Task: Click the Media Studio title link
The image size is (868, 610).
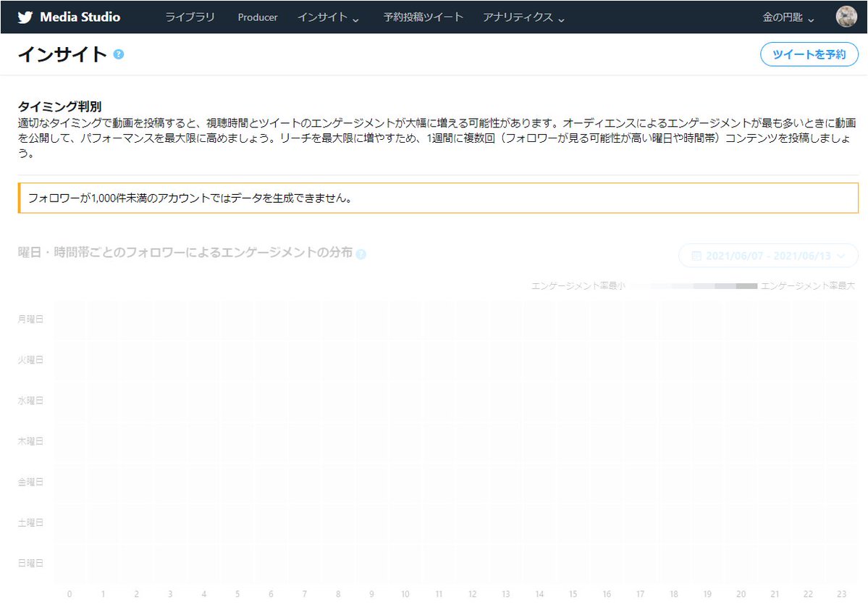Action: pyautogui.click(x=80, y=17)
